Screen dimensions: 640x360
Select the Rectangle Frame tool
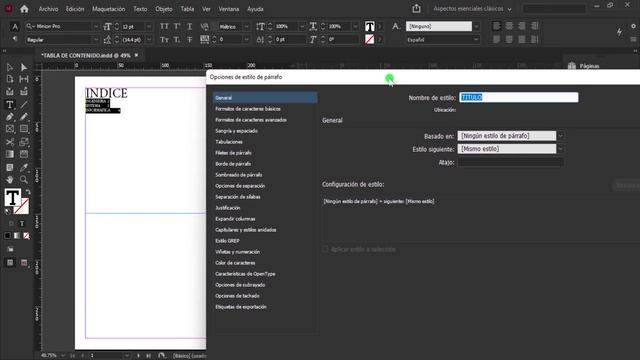click(x=10, y=129)
